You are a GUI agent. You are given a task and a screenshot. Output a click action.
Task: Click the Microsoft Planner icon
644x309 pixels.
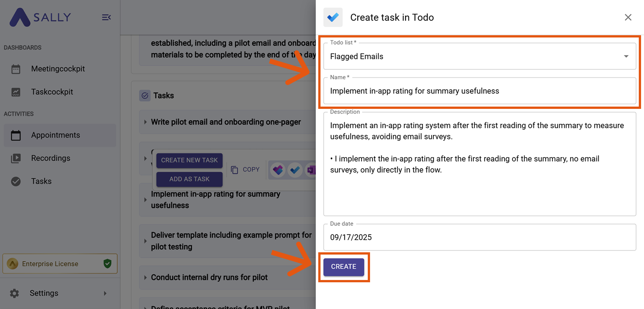coord(278,170)
